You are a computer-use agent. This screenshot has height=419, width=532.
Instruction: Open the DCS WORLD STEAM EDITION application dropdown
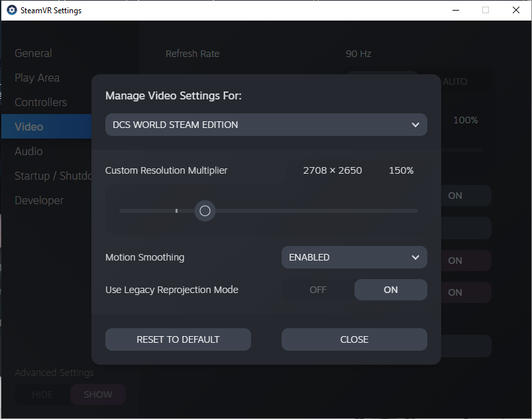click(266, 125)
